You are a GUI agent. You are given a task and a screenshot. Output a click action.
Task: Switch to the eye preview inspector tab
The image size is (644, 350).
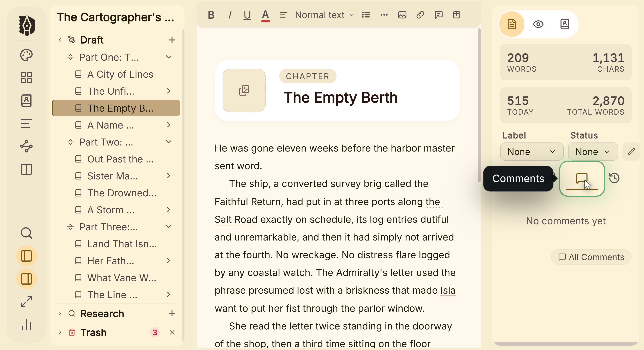pos(538,24)
